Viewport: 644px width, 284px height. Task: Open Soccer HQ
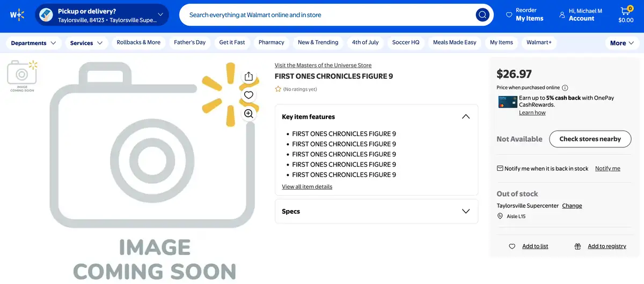coord(406,42)
